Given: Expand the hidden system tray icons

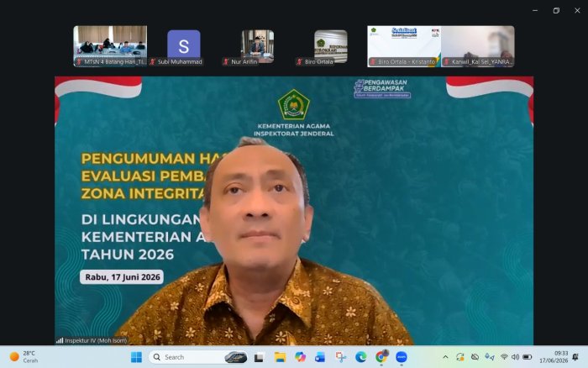Looking at the screenshot, I should pyautogui.click(x=445, y=357).
